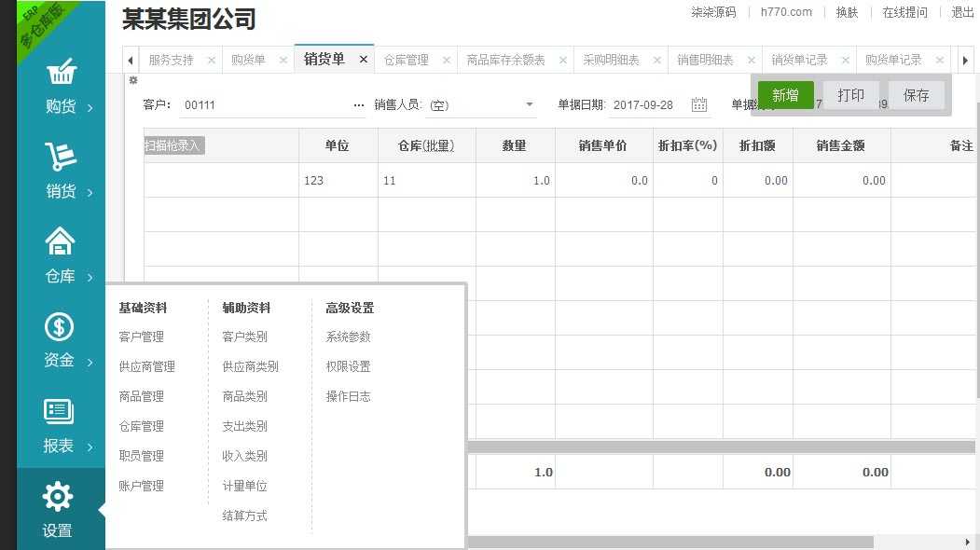This screenshot has width=980, height=550.
Task: Expand the chevron next to 购货
Action: [90, 106]
